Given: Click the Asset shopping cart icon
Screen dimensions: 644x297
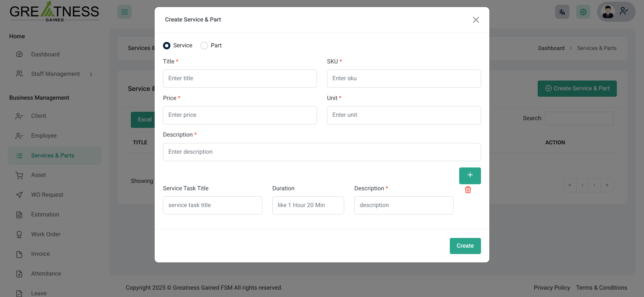Looking at the screenshot, I should coord(19,175).
